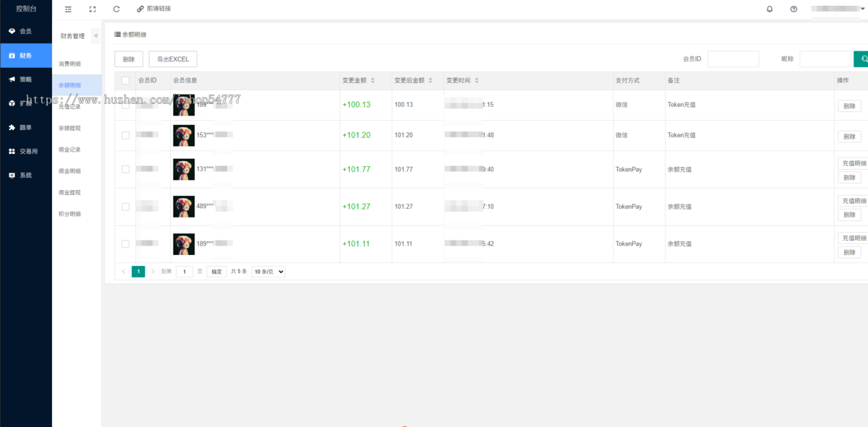
Task: Open the 10 条/页 page size dropdown
Action: 268,272
